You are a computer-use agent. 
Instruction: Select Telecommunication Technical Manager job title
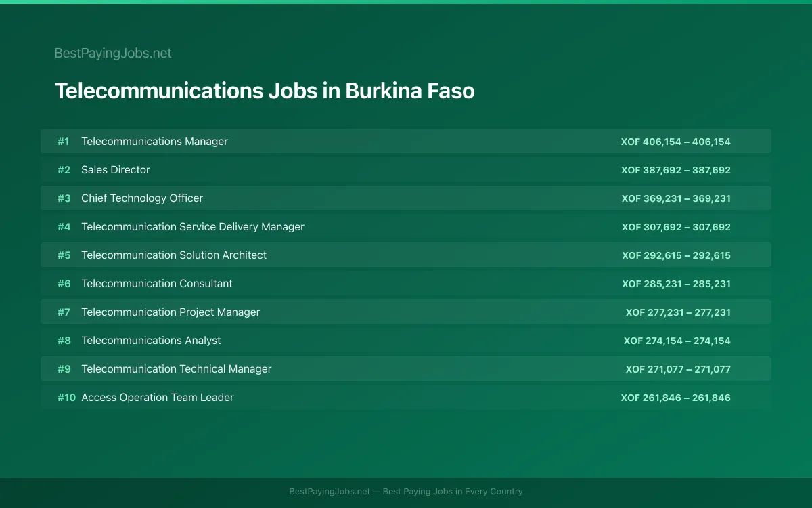[177, 369]
